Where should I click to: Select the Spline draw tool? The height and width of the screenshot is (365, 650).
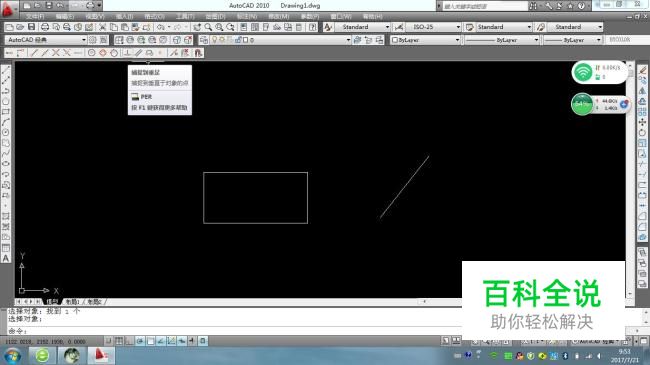click(6, 153)
